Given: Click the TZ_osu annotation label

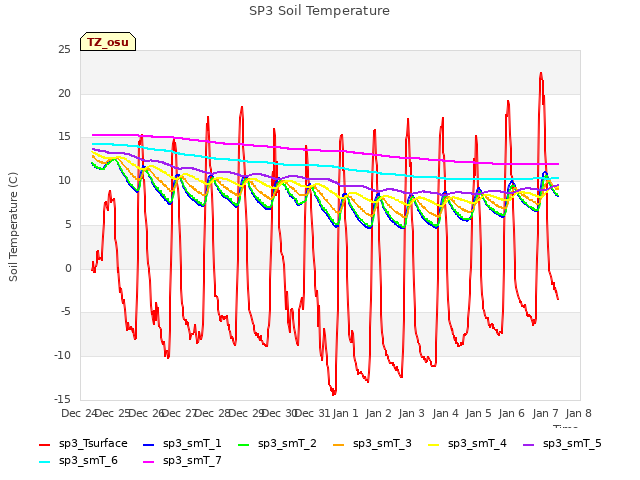Looking at the screenshot, I should coord(108,42).
